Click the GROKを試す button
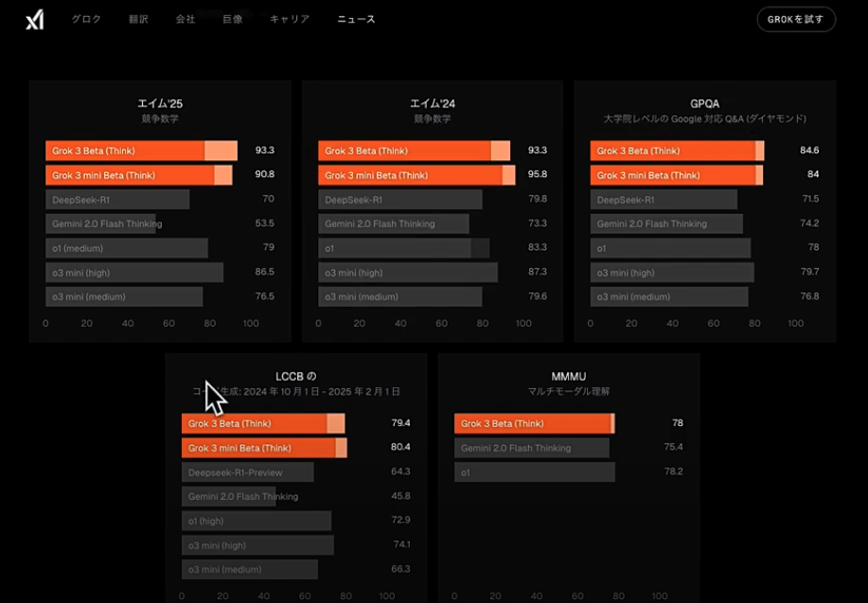The width and height of the screenshot is (868, 603). pyautogui.click(x=796, y=19)
